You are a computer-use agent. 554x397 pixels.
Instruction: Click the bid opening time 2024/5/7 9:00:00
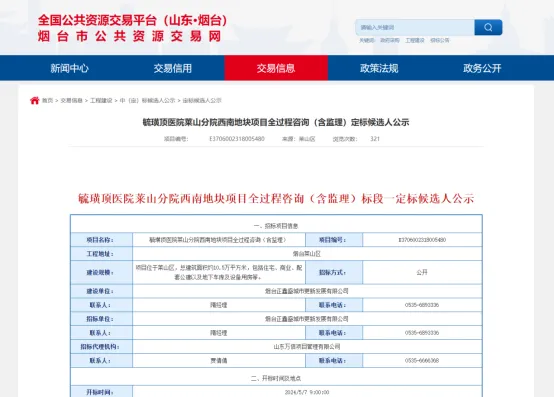307,392
